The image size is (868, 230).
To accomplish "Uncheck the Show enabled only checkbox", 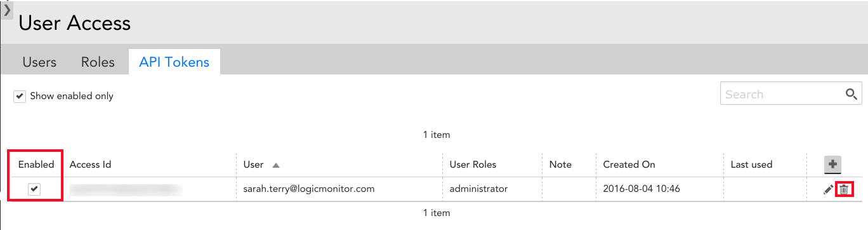I will click(x=20, y=97).
